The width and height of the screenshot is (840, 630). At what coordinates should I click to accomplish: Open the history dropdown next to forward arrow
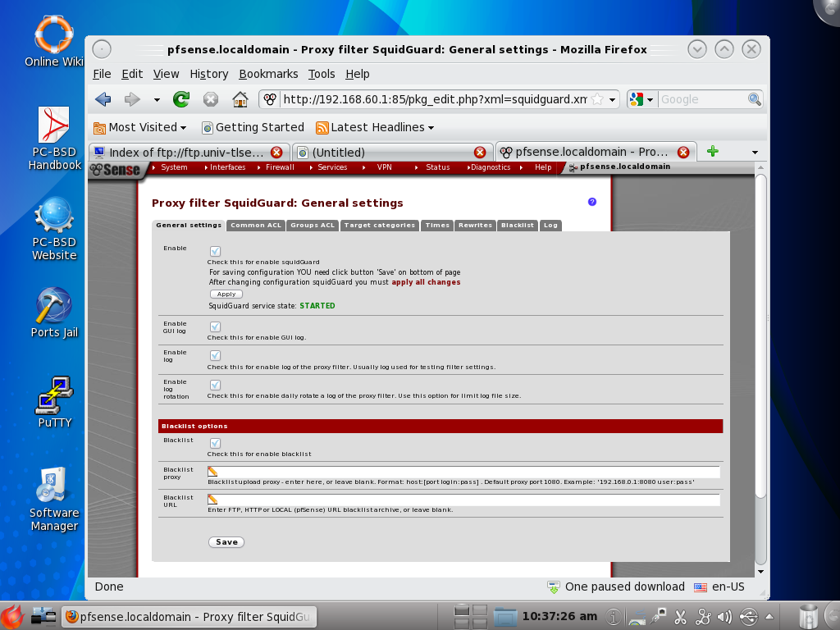point(157,99)
